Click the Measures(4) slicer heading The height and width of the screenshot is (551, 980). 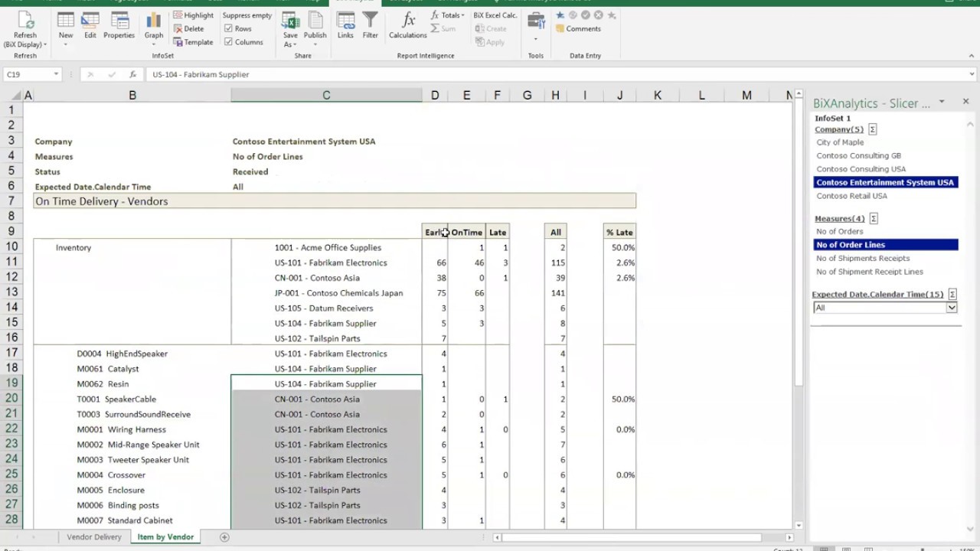(x=840, y=219)
